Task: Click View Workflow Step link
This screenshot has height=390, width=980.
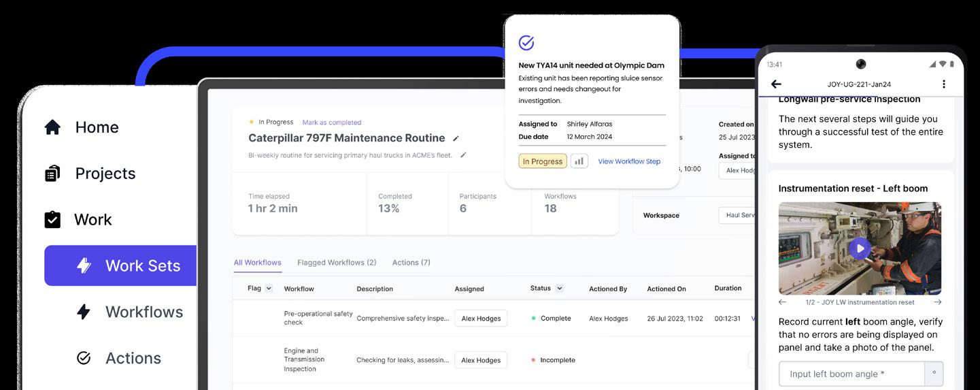Action: pos(629,161)
